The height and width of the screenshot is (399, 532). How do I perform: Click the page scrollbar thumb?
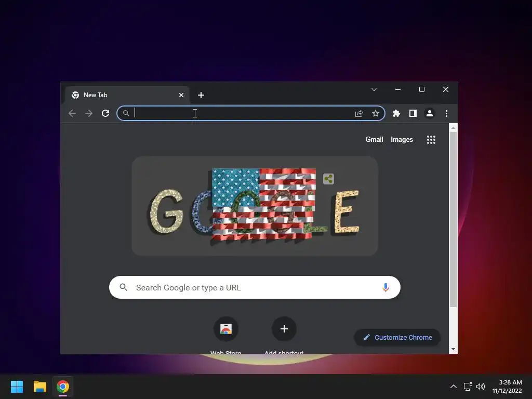453,220
